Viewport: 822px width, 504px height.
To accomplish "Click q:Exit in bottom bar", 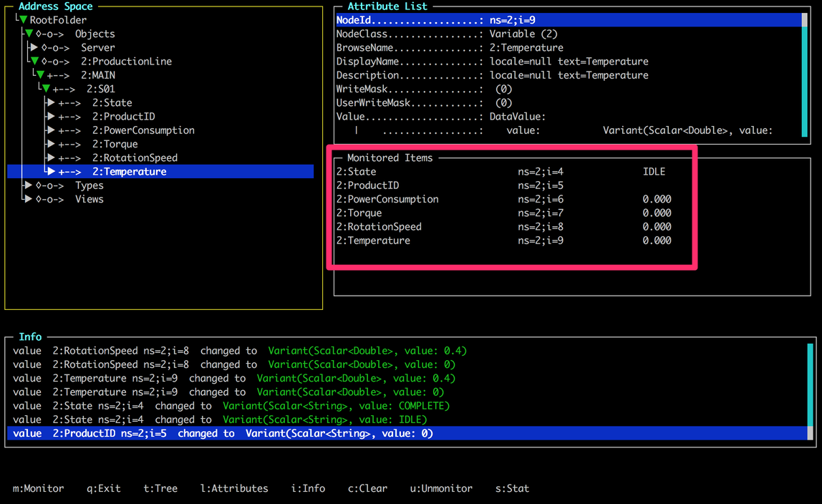I will click(104, 488).
